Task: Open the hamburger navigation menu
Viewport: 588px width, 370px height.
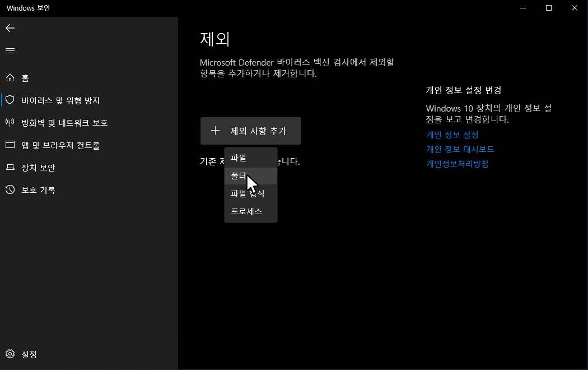Action: (10, 51)
